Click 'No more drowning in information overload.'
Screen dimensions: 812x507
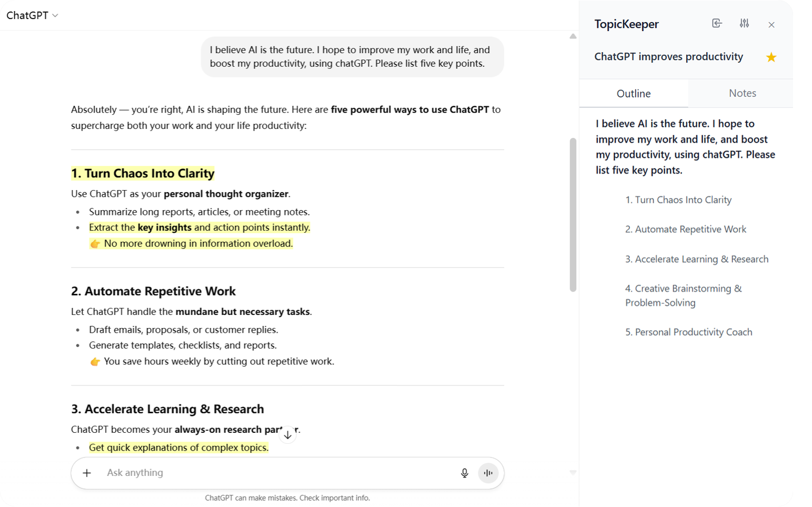coord(198,243)
